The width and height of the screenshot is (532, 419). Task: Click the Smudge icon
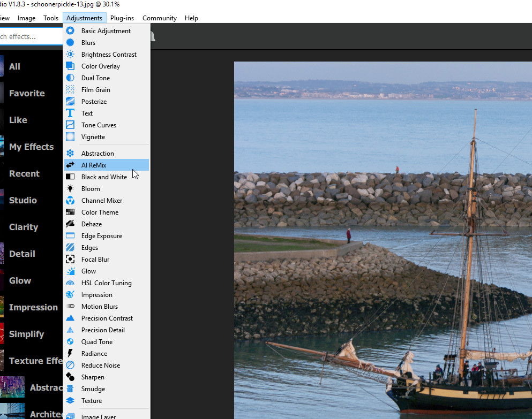pos(70,389)
